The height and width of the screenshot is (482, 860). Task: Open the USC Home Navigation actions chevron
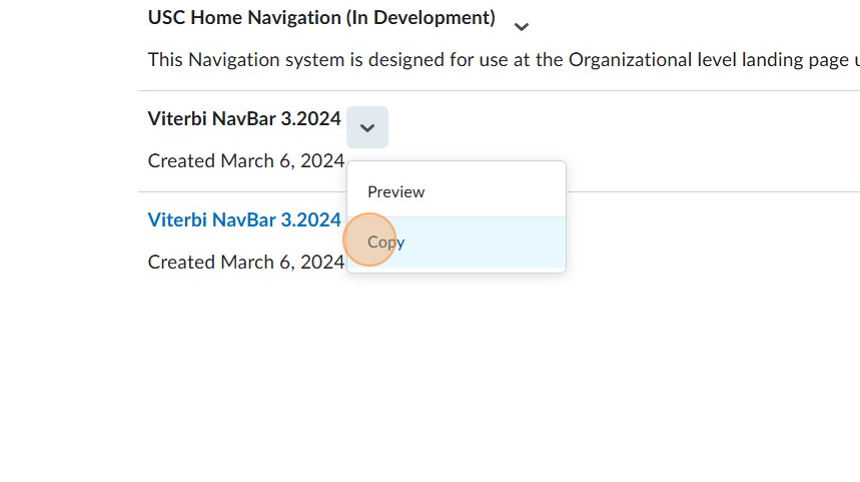521,27
